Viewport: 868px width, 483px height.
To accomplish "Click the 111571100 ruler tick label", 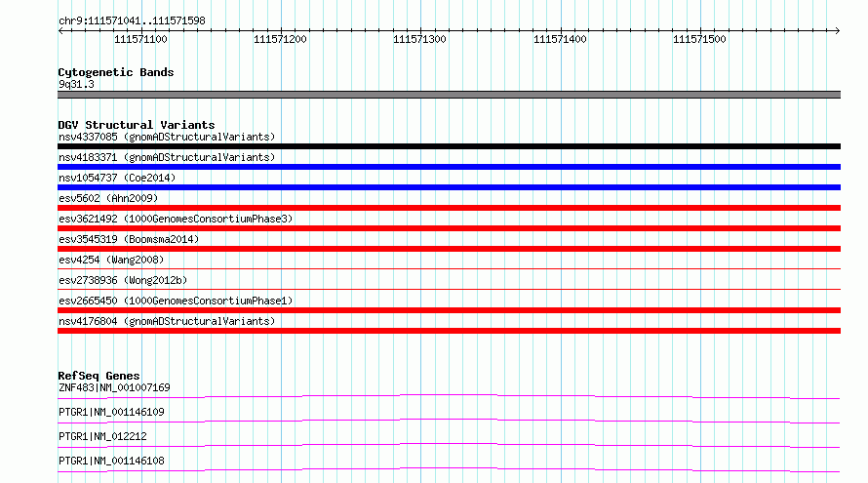I will pos(140,39).
